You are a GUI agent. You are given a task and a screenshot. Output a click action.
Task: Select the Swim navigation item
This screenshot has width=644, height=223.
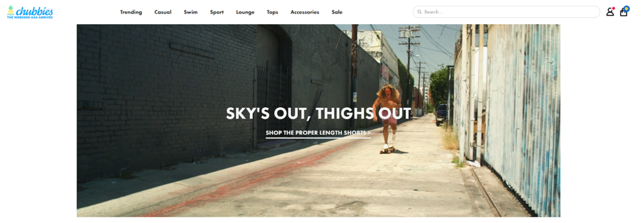click(x=191, y=12)
